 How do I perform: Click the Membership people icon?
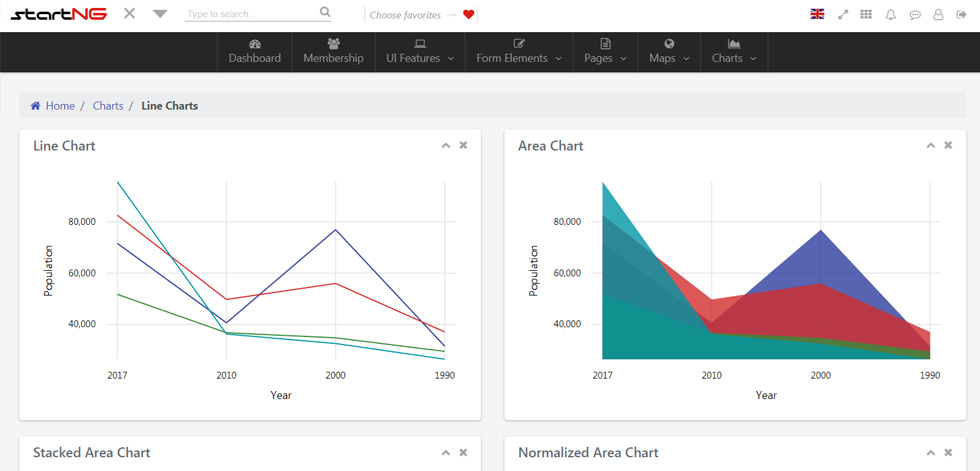[333, 44]
